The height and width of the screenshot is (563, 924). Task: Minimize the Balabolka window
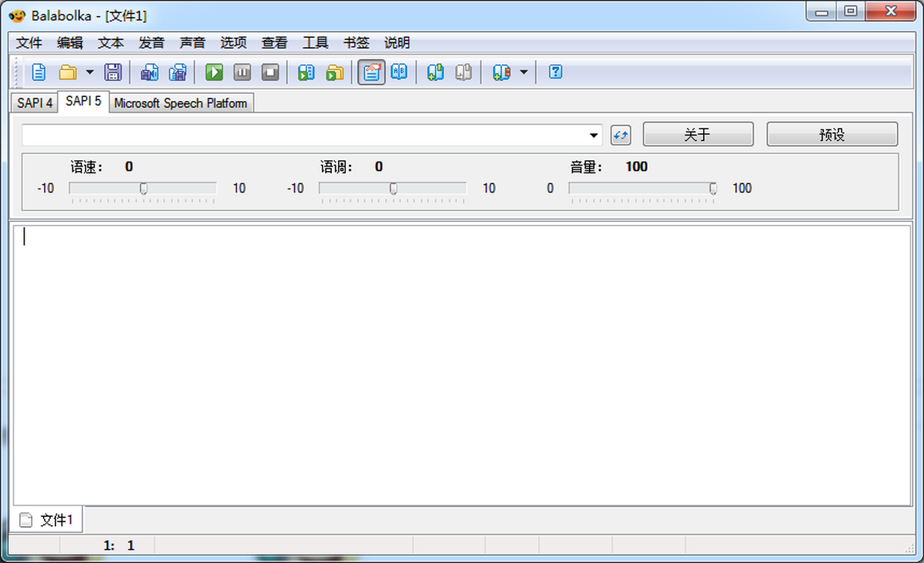pos(822,12)
